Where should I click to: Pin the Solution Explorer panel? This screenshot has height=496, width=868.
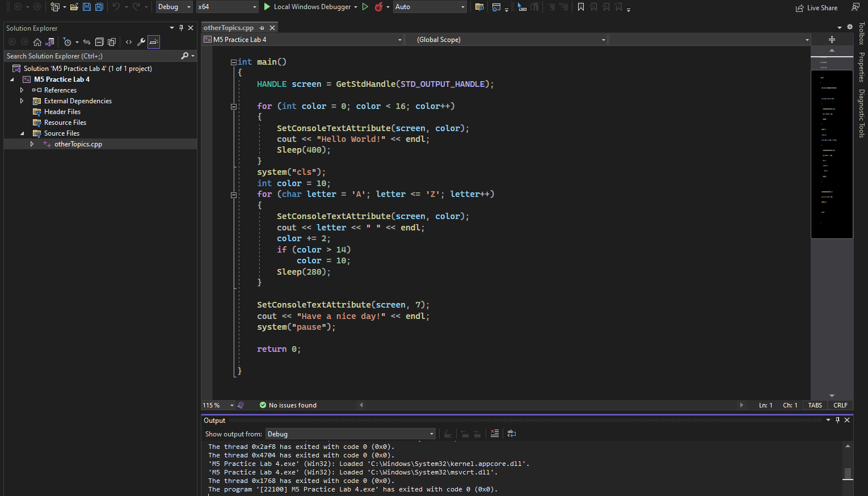[x=181, y=28]
